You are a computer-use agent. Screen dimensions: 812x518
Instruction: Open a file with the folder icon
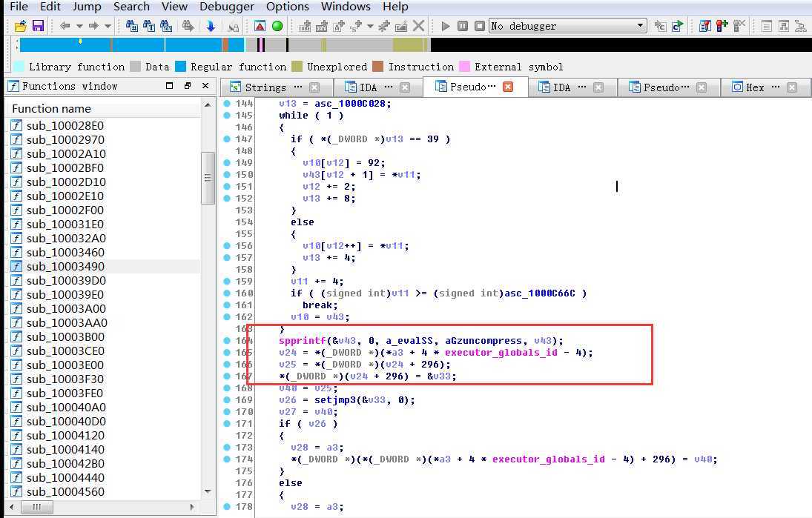20,26
